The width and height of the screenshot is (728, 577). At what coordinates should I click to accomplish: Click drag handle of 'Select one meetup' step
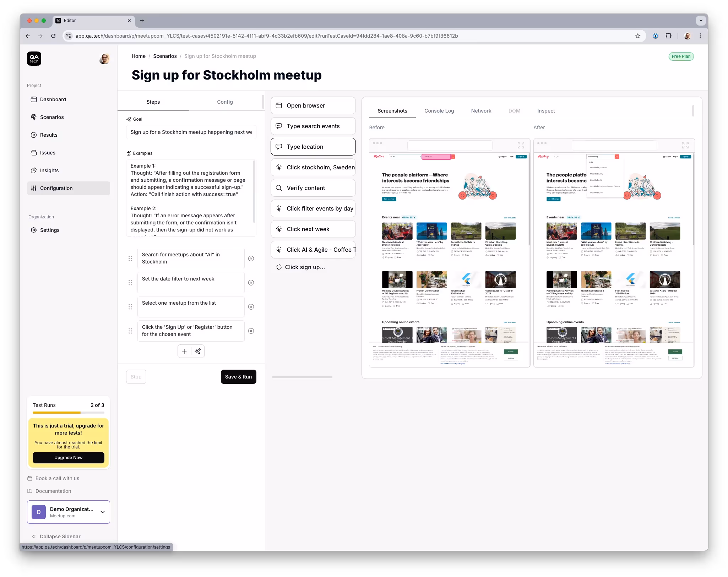[x=130, y=307]
